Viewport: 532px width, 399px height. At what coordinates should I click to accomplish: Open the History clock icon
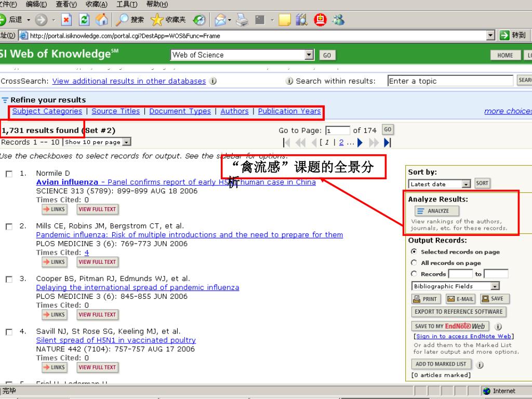click(x=199, y=20)
